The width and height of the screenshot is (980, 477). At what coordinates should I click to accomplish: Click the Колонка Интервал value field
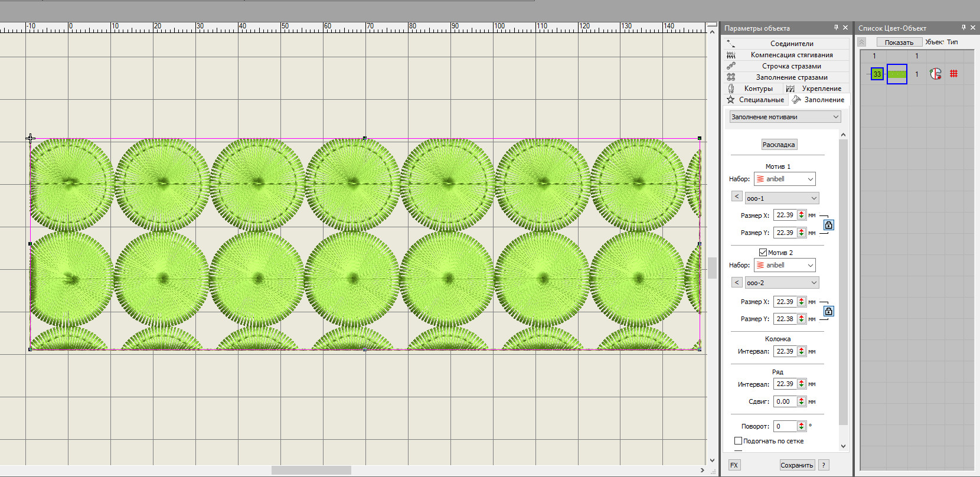coord(785,351)
